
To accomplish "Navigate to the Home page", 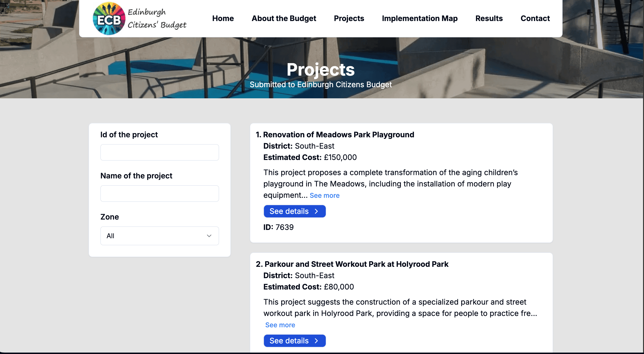I will coord(223,18).
